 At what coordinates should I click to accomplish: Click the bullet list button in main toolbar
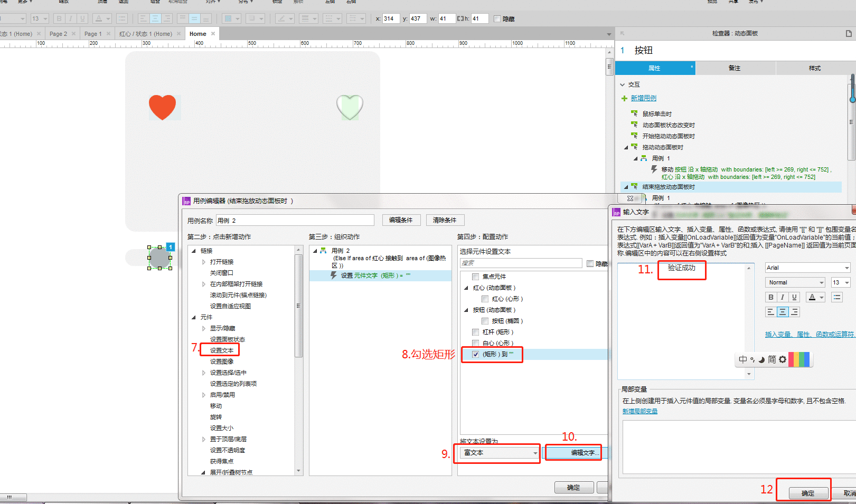point(122,18)
